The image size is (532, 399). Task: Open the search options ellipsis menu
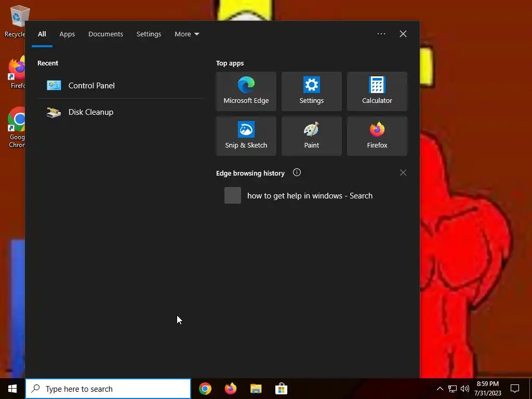381,34
